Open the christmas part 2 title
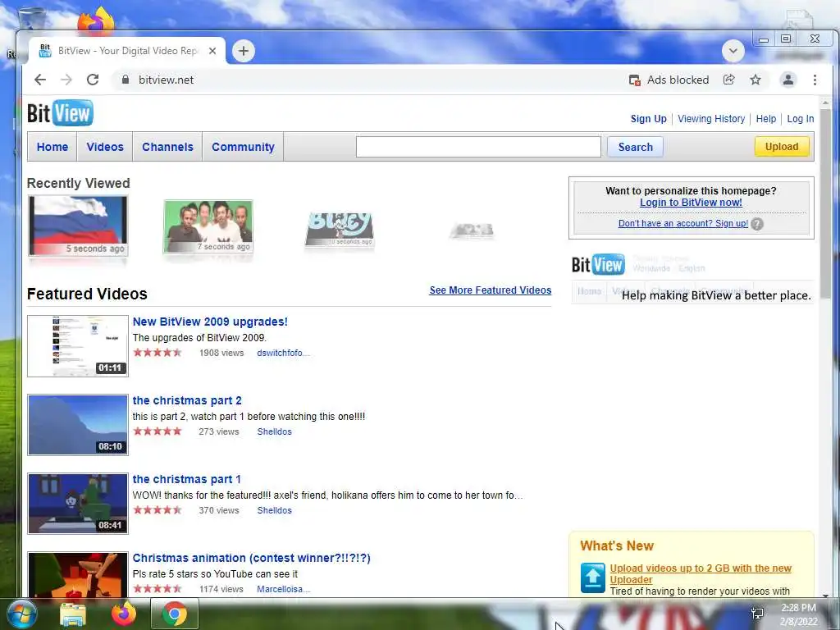The width and height of the screenshot is (840, 630). coord(187,400)
